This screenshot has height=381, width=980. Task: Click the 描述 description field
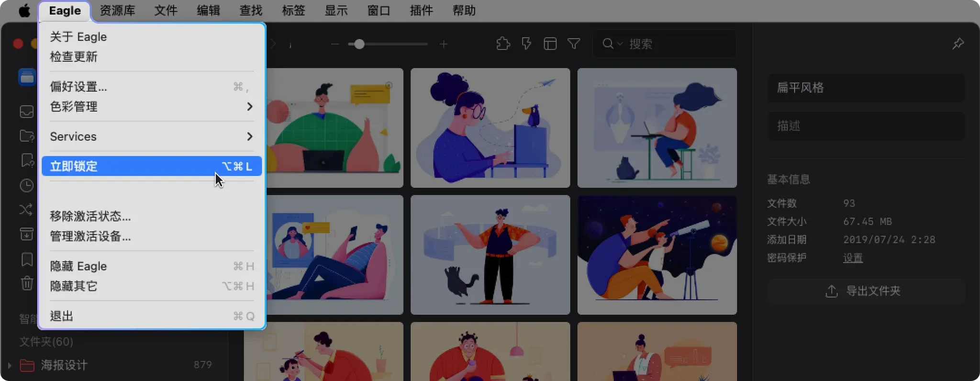click(x=866, y=126)
